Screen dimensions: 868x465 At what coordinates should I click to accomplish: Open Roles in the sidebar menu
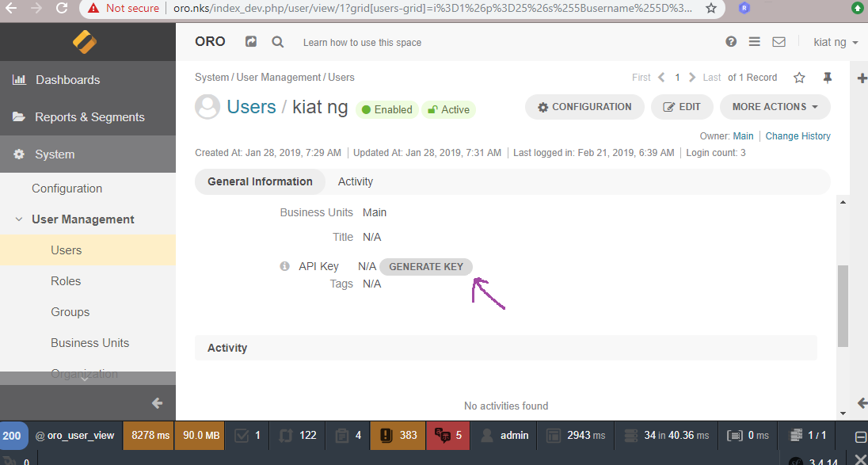click(66, 281)
